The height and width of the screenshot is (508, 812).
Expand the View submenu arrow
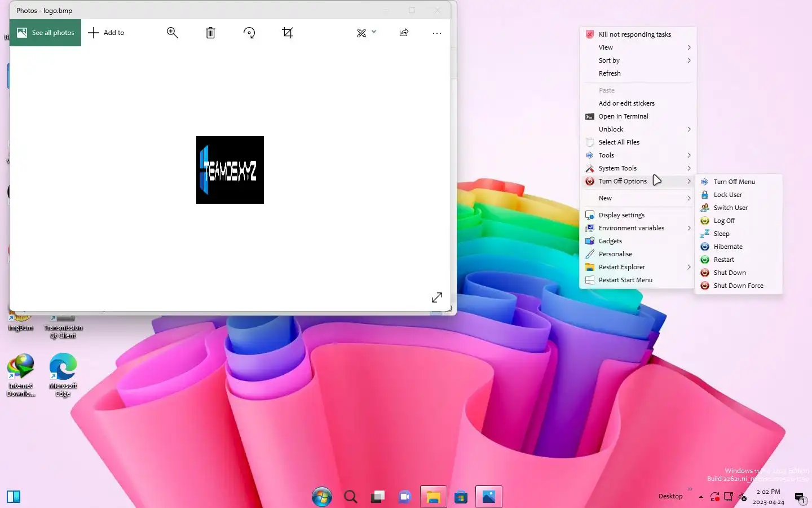(x=689, y=47)
